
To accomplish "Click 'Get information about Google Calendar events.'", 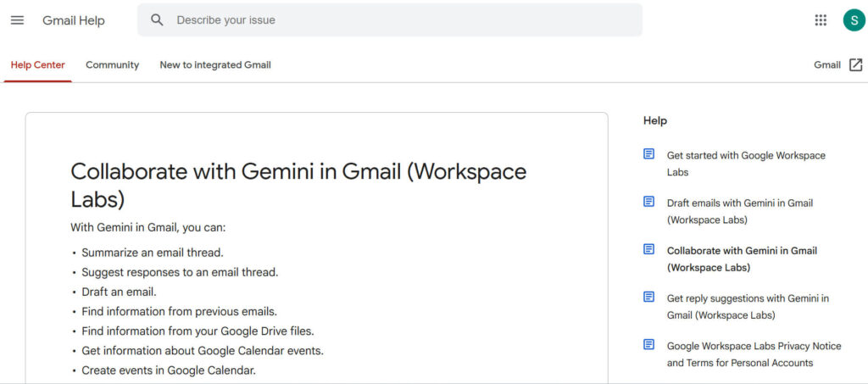I will point(203,351).
